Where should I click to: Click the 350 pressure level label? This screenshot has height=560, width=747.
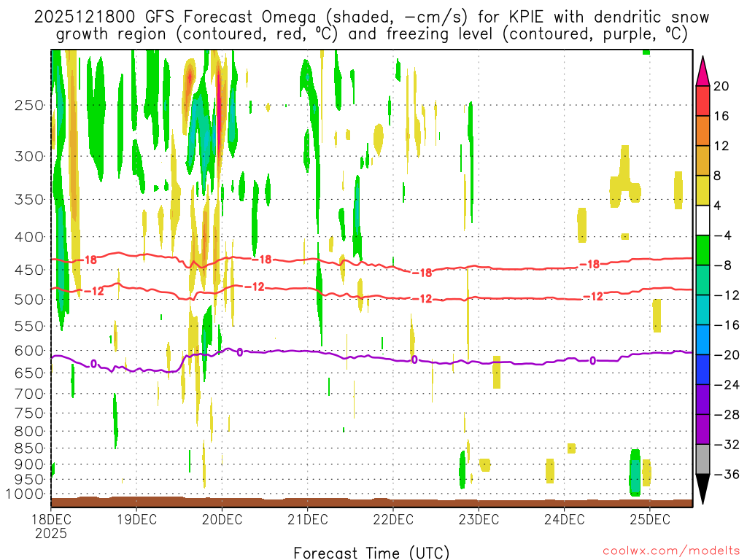pos(29,200)
